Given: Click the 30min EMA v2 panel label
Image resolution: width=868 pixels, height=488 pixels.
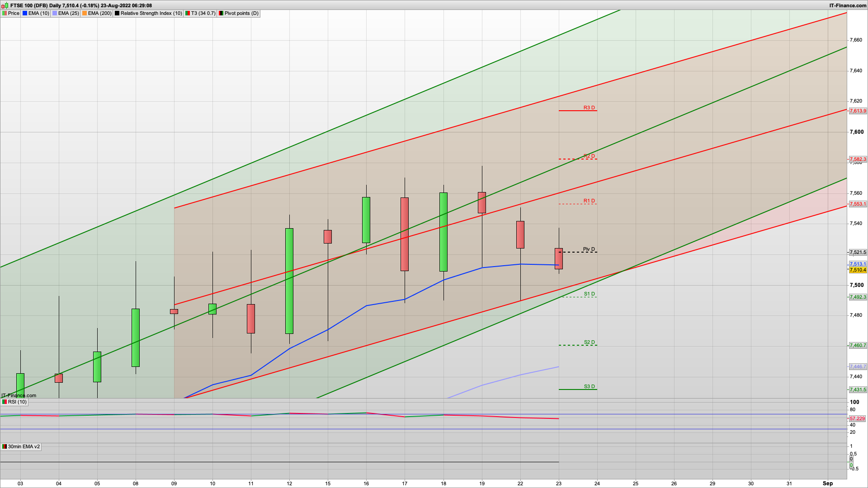Looking at the screenshot, I should tap(21, 446).
